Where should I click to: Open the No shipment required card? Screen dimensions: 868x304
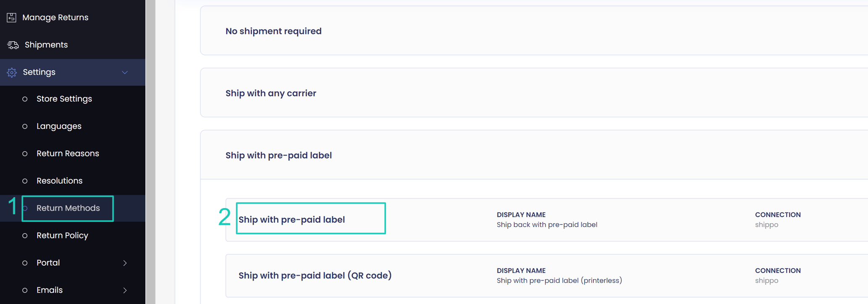[273, 31]
